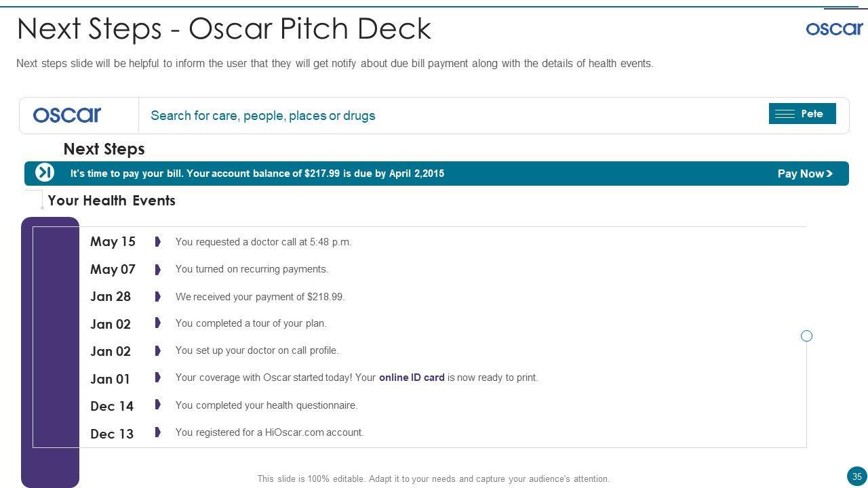Click the Oscar logo in the search bar
Screen dimensions: 868x488
(67, 115)
